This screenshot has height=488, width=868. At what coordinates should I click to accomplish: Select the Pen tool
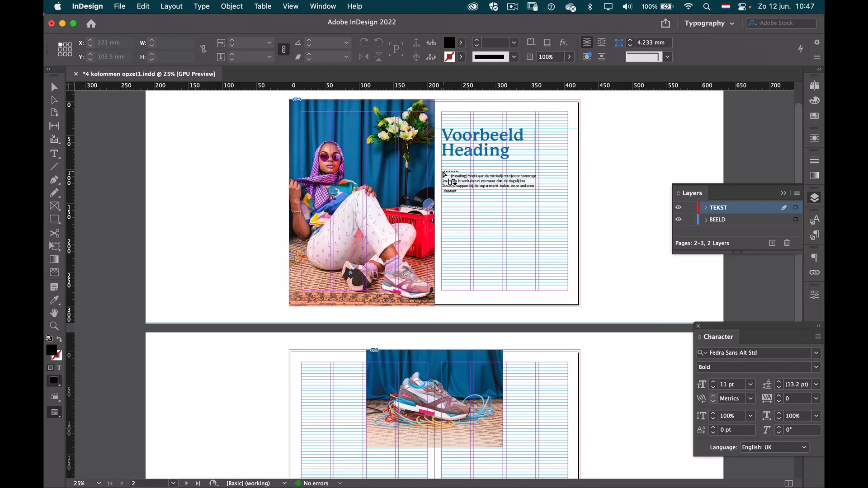pyautogui.click(x=54, y=180)
